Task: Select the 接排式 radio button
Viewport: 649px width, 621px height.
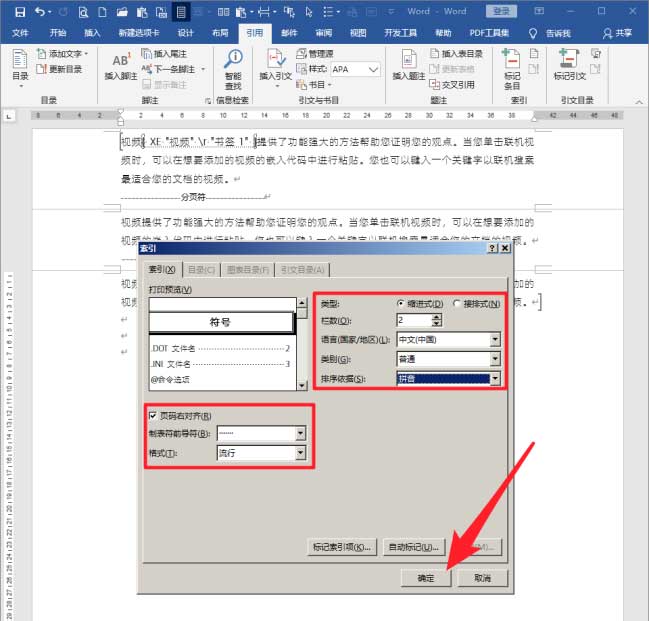Action: (457, 303)
